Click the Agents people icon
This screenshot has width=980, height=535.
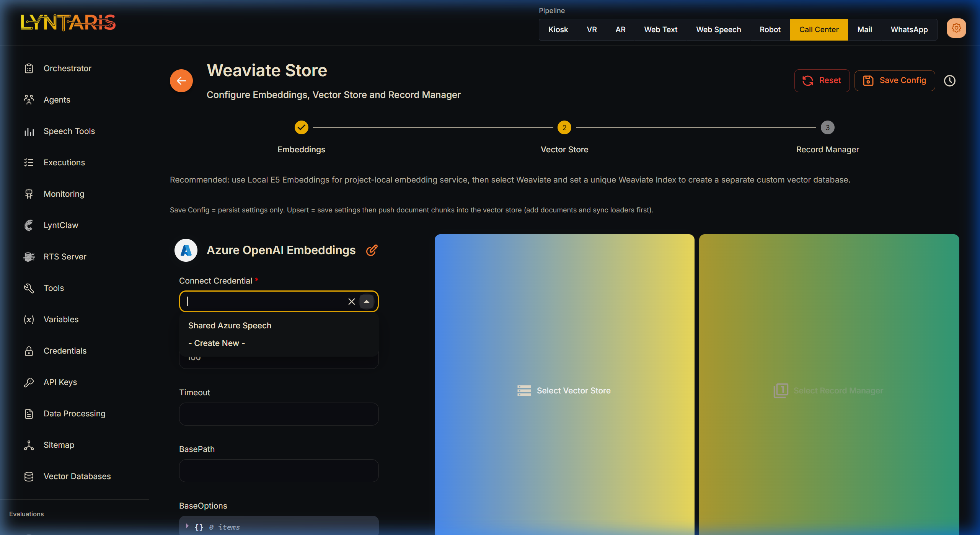pos(29,100)
